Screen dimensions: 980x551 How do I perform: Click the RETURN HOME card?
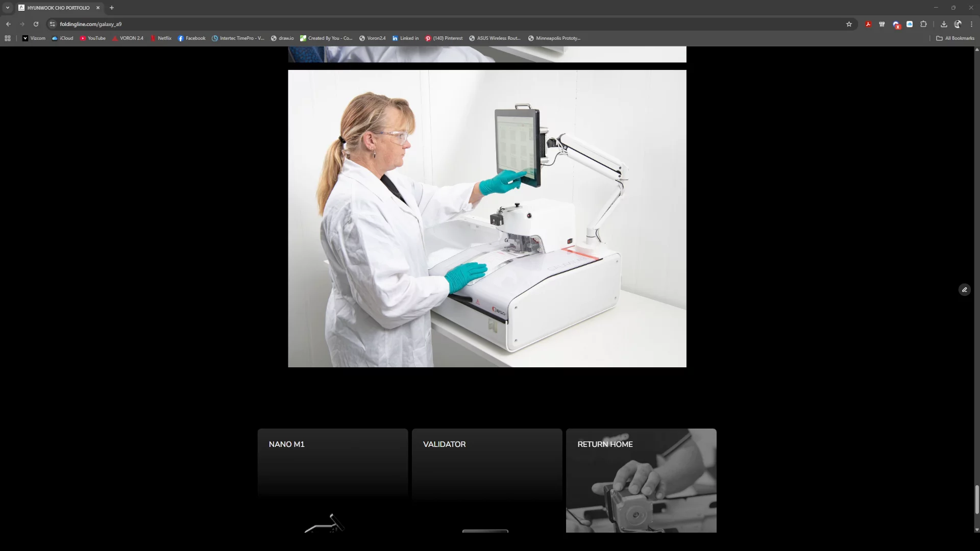641,481
